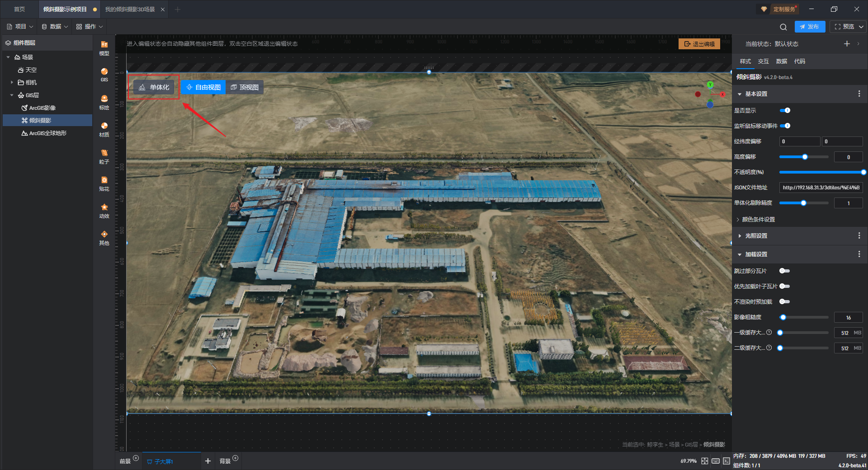Switch to 顶视图 top view

point(245,87)
